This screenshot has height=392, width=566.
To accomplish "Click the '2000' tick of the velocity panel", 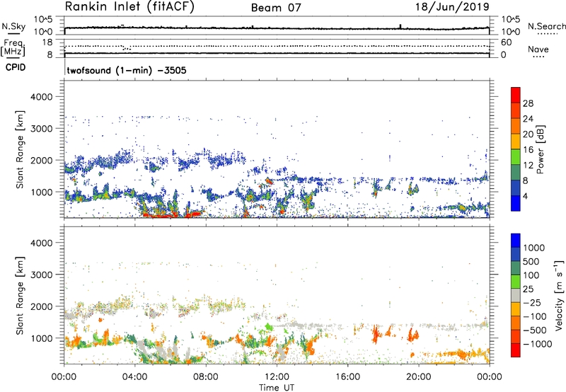I will [41, 306].
